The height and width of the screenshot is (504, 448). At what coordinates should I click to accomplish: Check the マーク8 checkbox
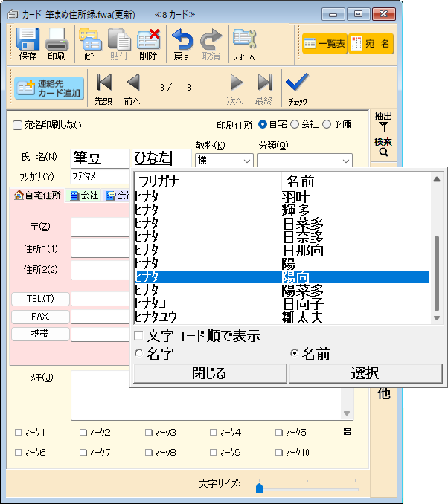(148, 453)
